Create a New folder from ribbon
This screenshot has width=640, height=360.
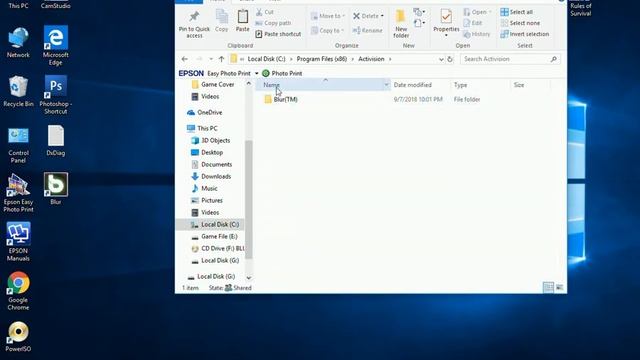click(401, 24)
